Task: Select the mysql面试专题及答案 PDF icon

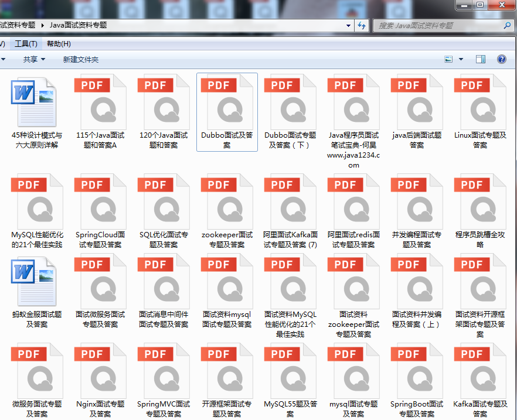Action: tap(353, 371)
